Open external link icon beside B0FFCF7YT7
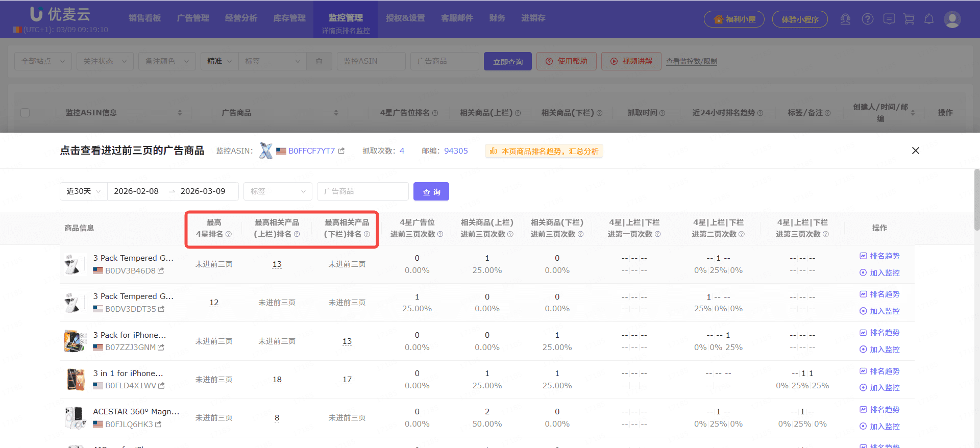The height and width of the screenshot is (448, 980). coord(341,151)
